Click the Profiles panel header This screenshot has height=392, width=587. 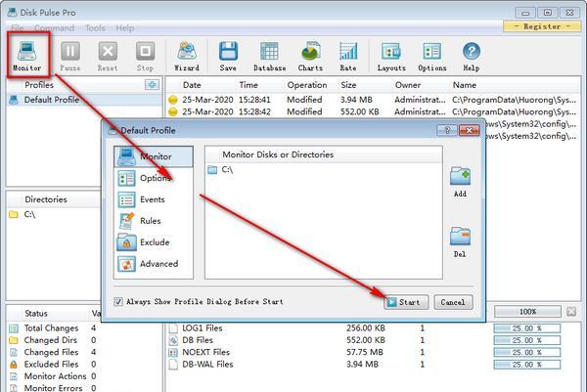(x=39, y=85)
